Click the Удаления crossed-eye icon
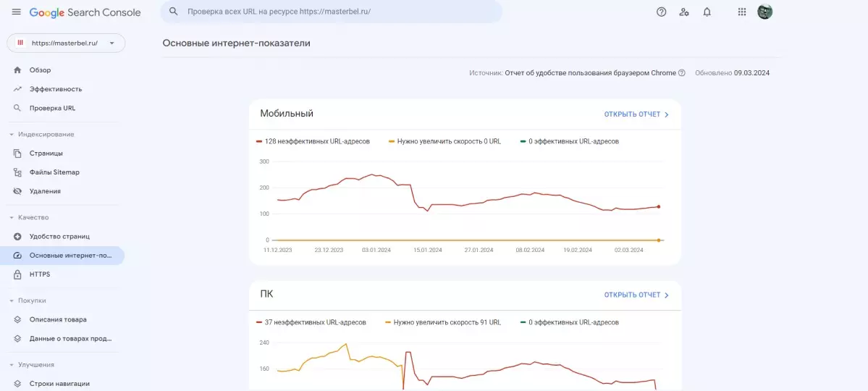Viewport: 868px width, 391px height. pyautogui.click(x=17, y=191)
